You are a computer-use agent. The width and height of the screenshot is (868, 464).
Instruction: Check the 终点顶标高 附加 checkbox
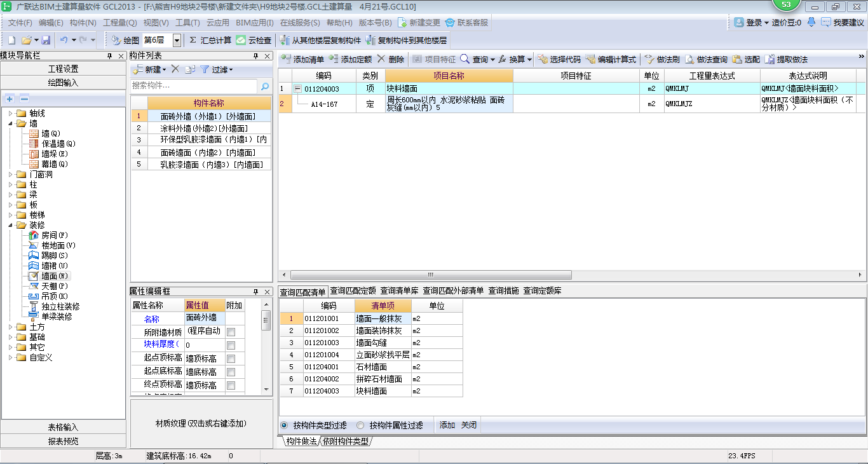[231, 385]
